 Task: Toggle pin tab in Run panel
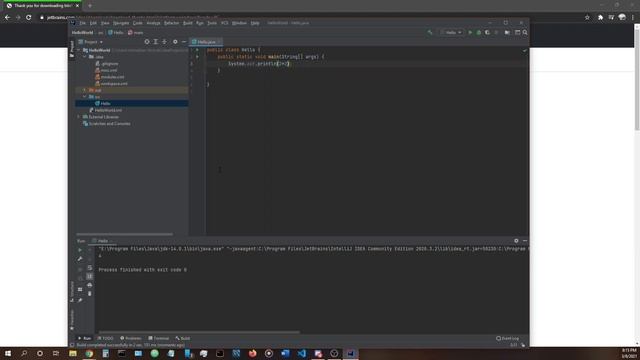(80, 300)
